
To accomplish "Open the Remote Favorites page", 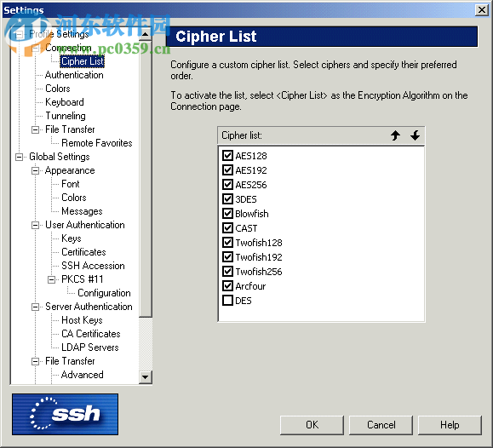I will (x=97, y=143).
